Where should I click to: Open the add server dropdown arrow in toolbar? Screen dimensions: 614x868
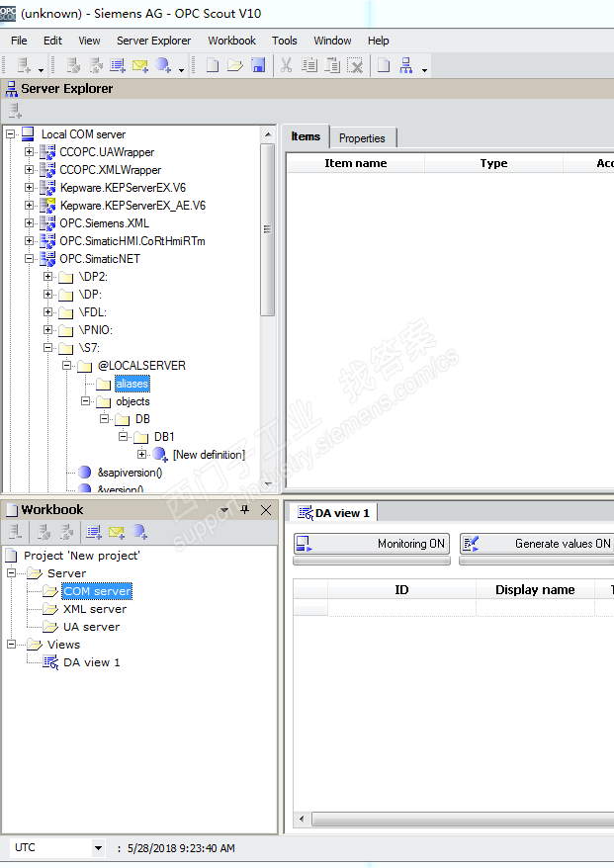(41, 70)
